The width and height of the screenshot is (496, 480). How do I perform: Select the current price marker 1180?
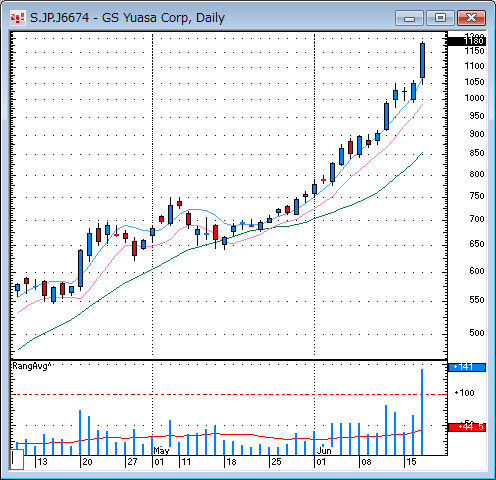click(467, 41)
